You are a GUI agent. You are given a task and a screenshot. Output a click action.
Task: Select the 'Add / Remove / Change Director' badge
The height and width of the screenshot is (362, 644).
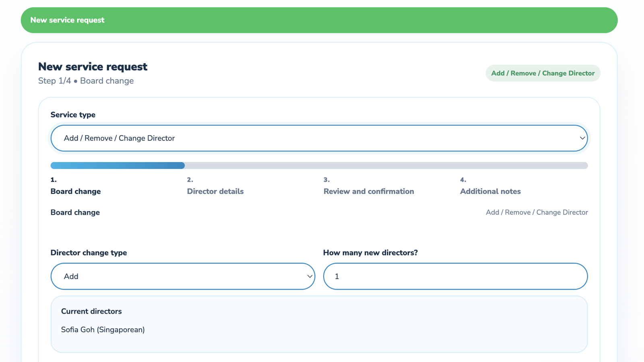click(543, 73)
